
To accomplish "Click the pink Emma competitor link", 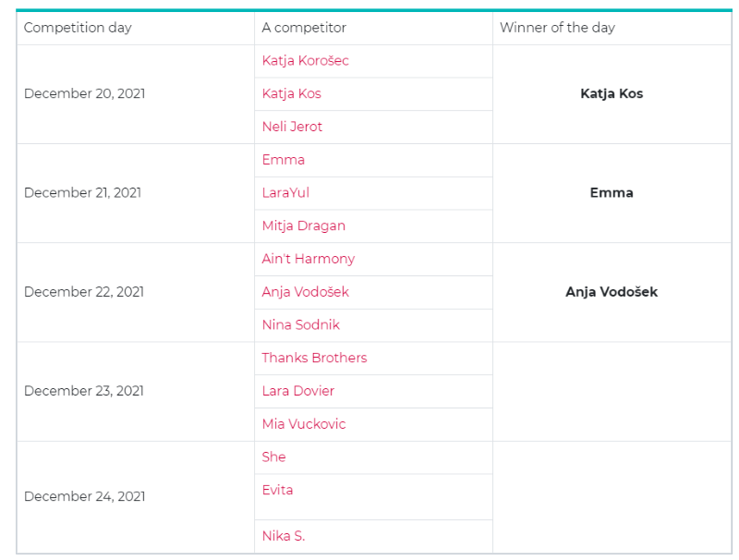I will pyautogui.click(x=283, y=160).
